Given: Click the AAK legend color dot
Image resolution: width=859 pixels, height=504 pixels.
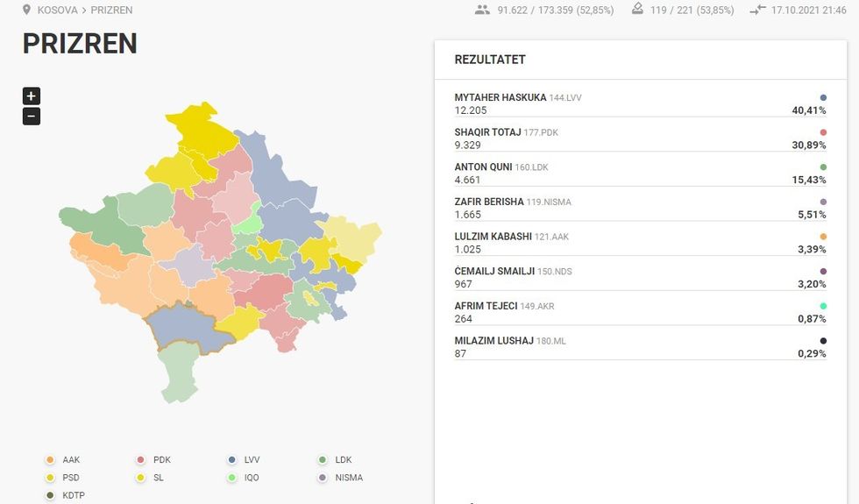Looking at the screenshot, I should [50, 460].
